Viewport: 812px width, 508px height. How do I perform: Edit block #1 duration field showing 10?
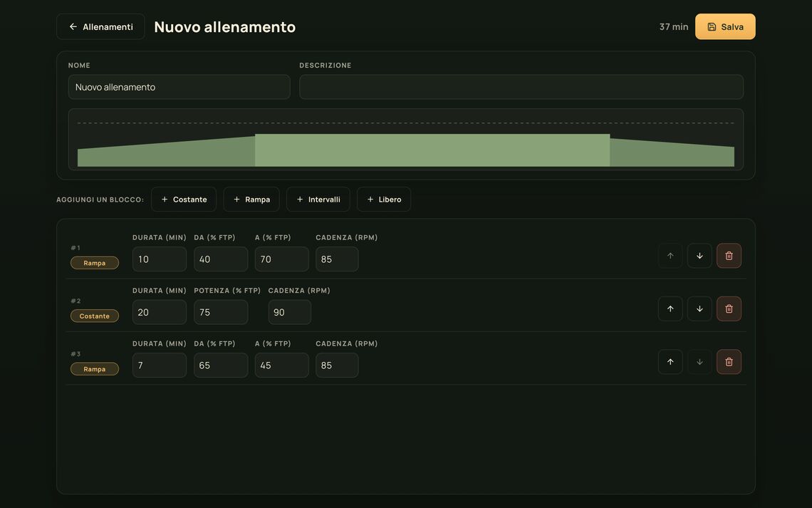160,259
